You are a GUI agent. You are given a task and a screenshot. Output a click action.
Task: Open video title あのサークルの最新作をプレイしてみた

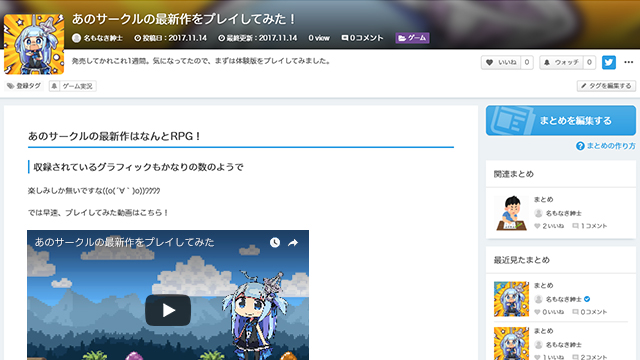click(x=124, y=242)
